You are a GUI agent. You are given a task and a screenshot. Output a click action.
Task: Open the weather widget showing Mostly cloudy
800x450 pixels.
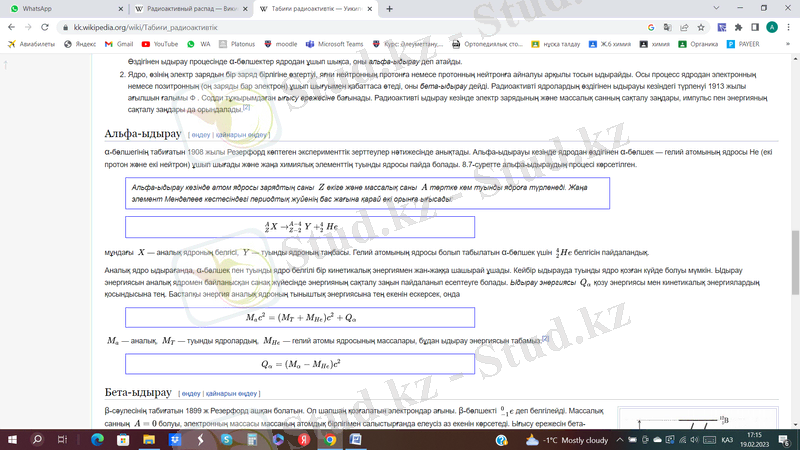click(567, 440)
